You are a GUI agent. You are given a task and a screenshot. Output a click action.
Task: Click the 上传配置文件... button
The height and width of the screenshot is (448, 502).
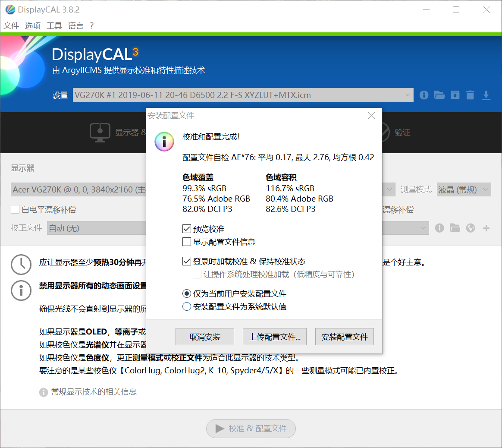[275, 337]
